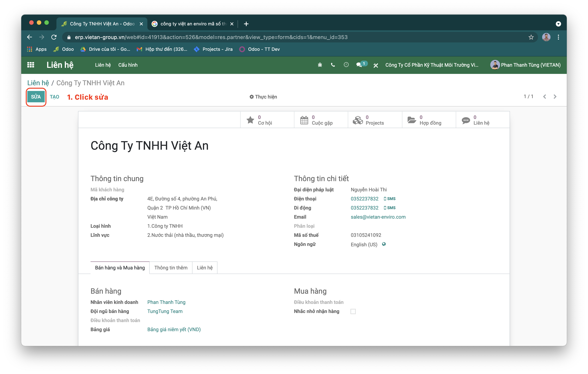Open Phan Thanh Tùng user menu
The height and width of the screenshot is (374, 588).
pos(525,65)
